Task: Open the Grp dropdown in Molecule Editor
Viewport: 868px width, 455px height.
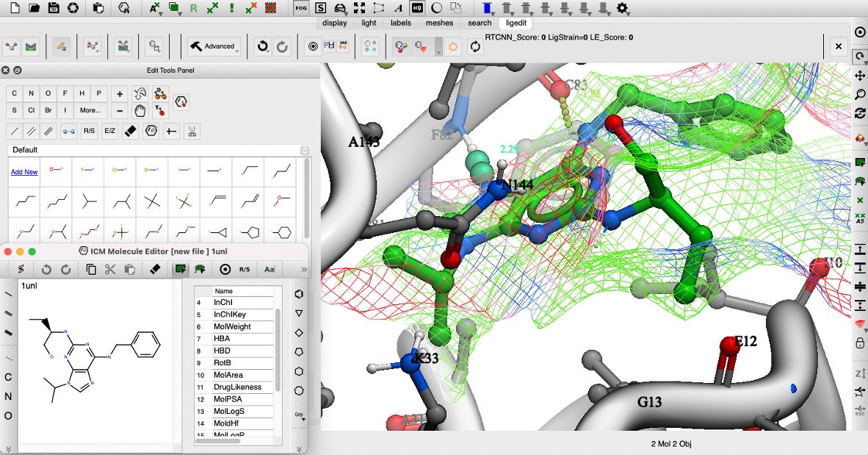Action: (x=300, y=415)
